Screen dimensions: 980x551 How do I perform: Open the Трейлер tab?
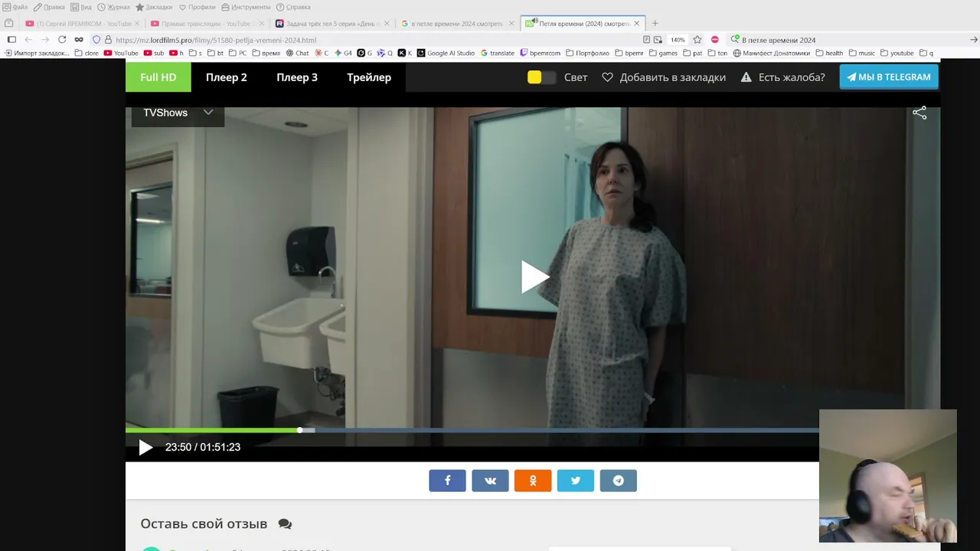[x=369, y=77]
